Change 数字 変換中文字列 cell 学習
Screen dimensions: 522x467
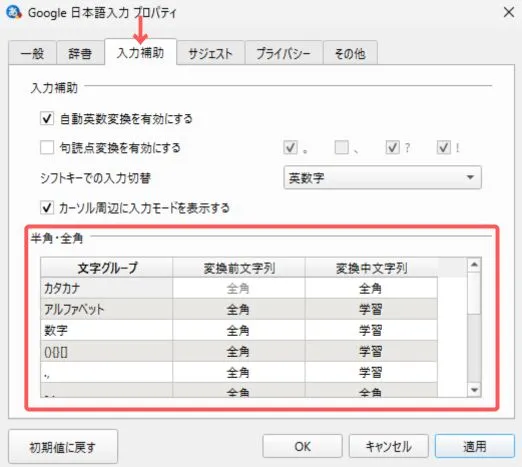[371, 330]
